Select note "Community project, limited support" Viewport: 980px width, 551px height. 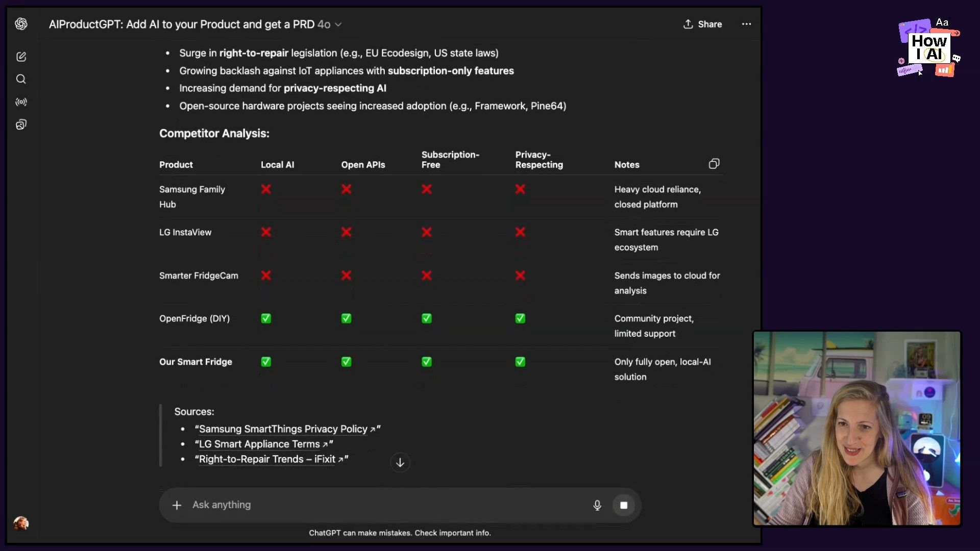coord(654,326)
